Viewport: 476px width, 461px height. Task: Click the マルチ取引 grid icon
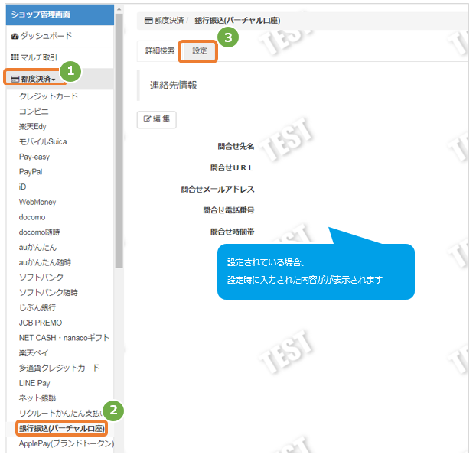pyautogui.click(x=15, y=57)
